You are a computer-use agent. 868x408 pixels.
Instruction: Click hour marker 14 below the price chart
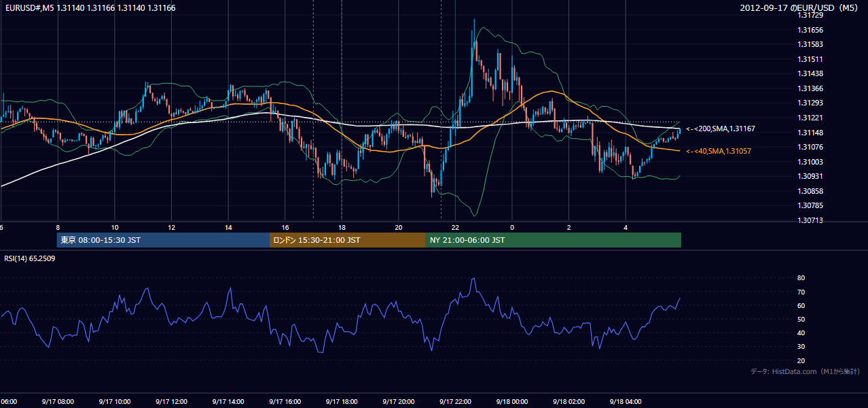click(228, 227)
